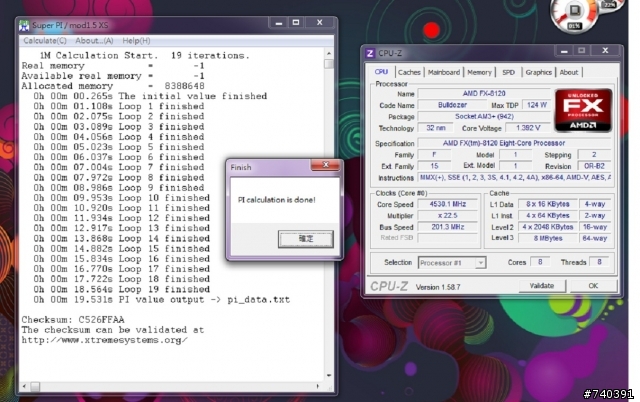This screenshot has height=402, width=640.
Task: Click the Bus Speed value 201.3 MHz
Action: point(448,227)
